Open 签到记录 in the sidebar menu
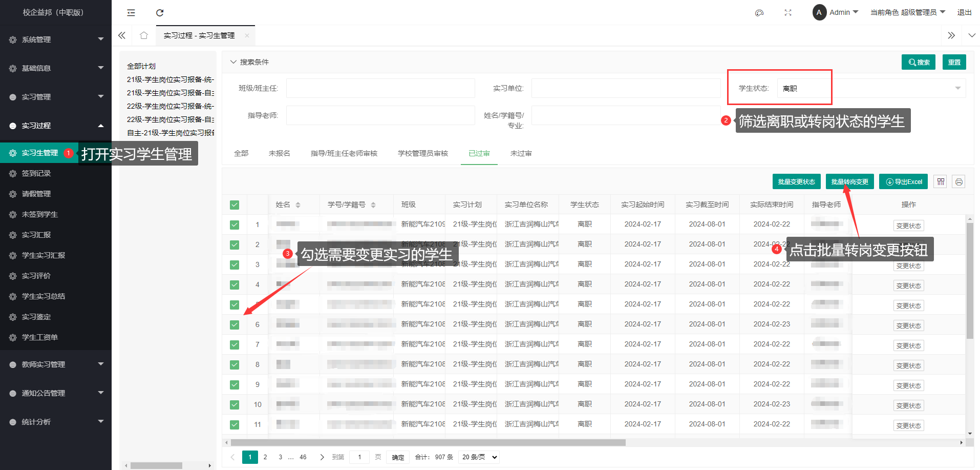The image size is (980, 470). [x=36, y=173]
